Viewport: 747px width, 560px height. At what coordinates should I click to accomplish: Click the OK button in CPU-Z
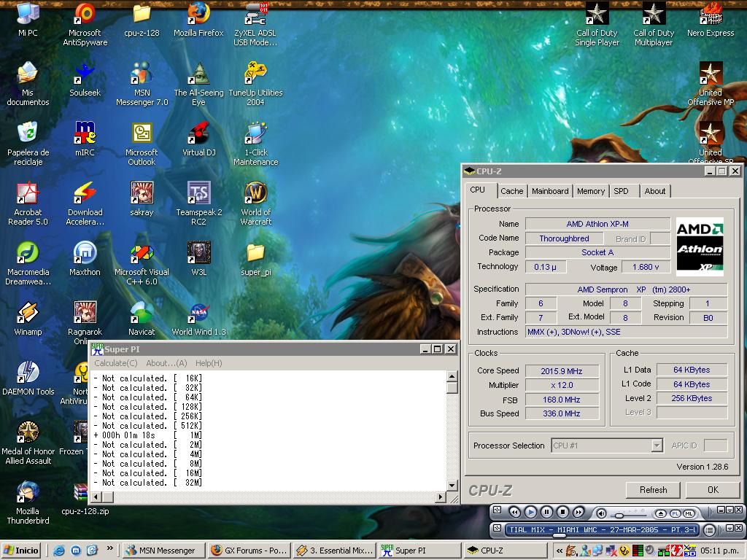(713, 490)
